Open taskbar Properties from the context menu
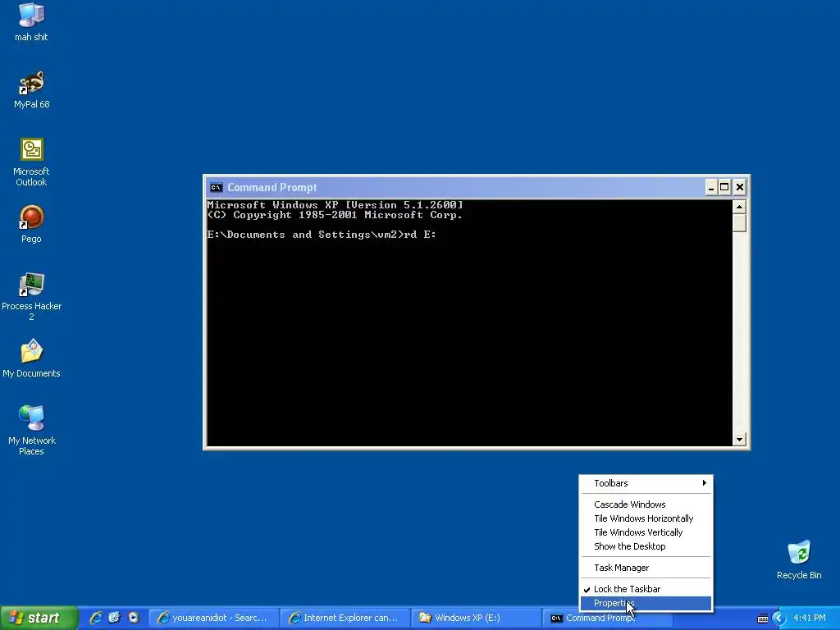840x630 pixels. coord(646,603)
